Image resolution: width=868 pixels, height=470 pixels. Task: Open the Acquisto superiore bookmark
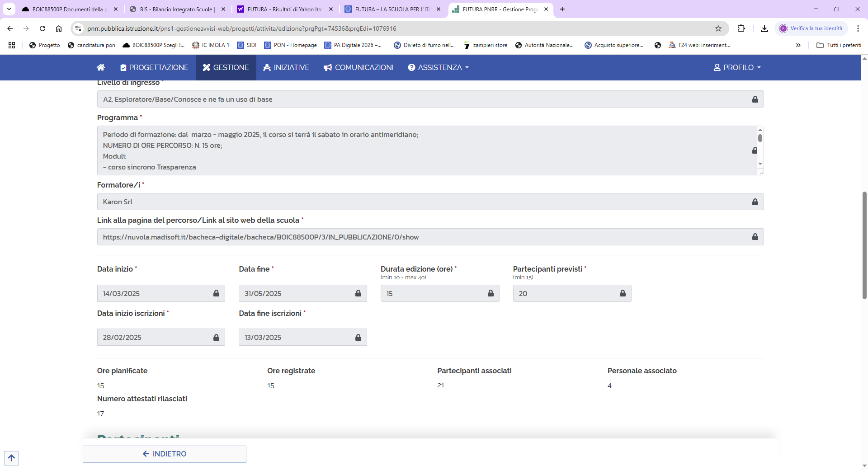[x=614, y=45]
